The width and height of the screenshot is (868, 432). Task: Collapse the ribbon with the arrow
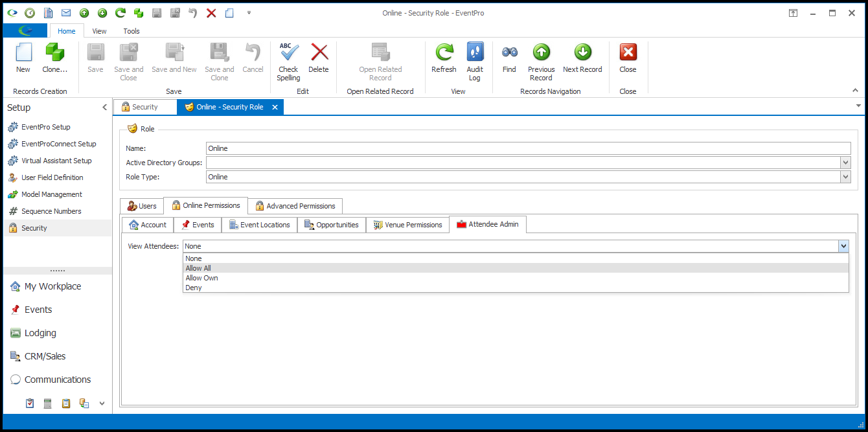click(x=856, y=91)
